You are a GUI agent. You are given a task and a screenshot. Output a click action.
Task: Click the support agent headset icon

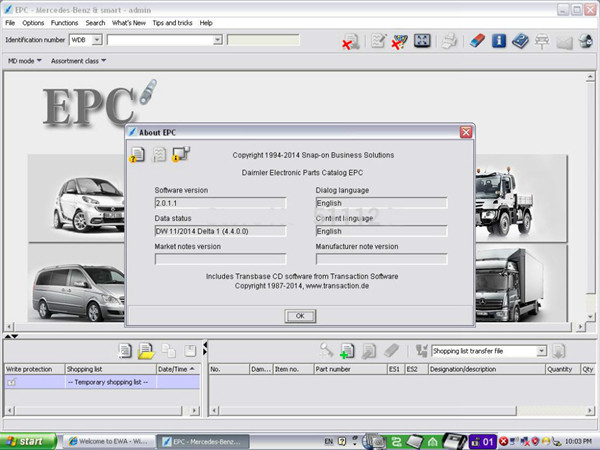point(585,41)
